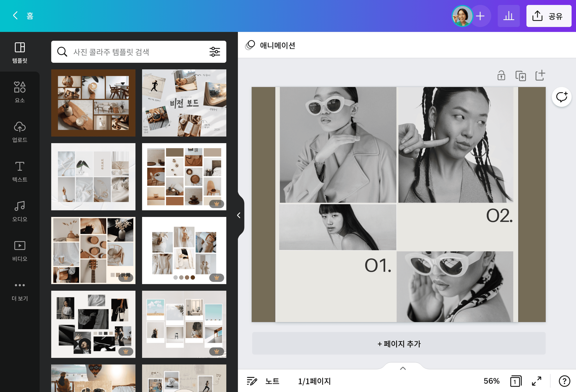Add a collaborator with the plus button
This screenshot has width=576, height=392.
[480, 16]
